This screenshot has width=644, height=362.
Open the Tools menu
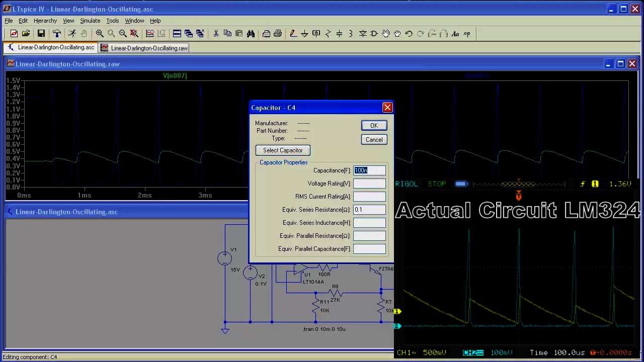(113, 21)
